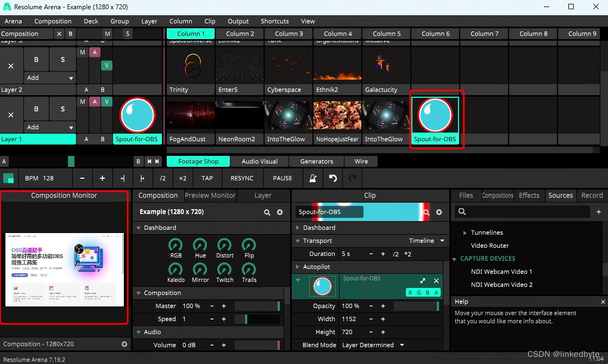Collapse the CAPTURE DEVICES group
Viewport: 608px width, 364px height.
pyautogui.click(x=454, y=259)
